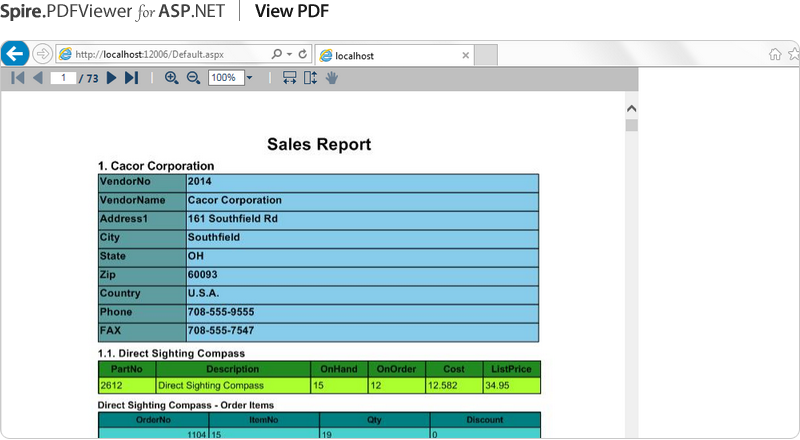Image resolution: width=800 pixels, height=440 pixels.
Task: Click the Sales Report title
Action: [x=319, y=144]
